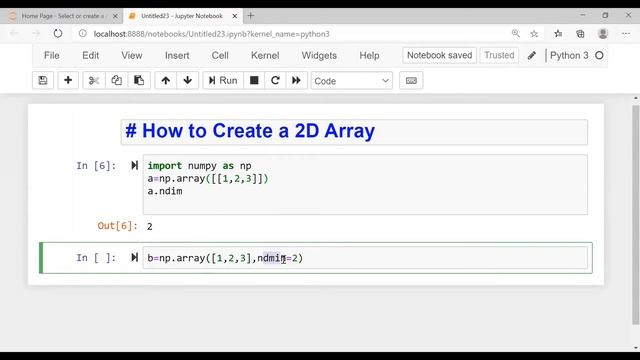The height and width of the screenshot is (360, 640).
Task: Run cell In [6] with its run icon
Action: pyautogui.click(x=134, y=165)
